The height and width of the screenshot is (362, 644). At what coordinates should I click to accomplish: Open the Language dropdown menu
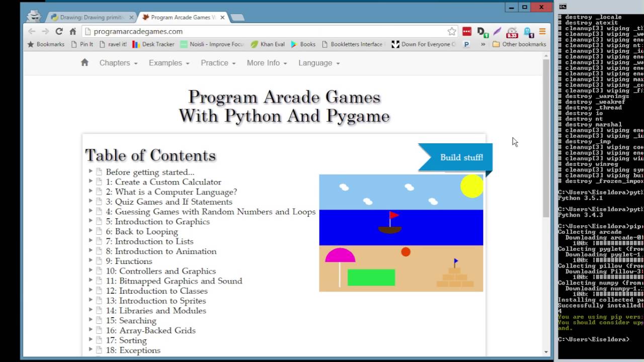[319, 63]
